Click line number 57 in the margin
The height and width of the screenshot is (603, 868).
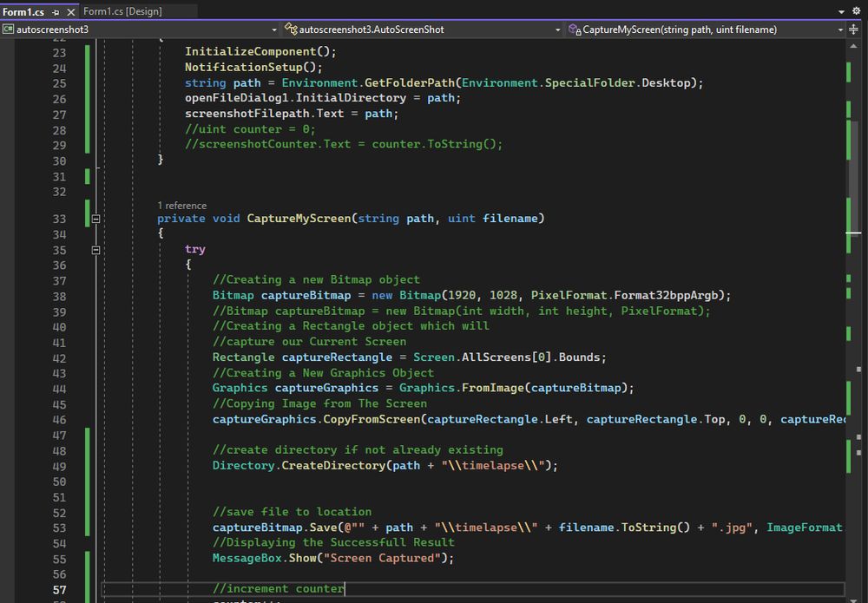(59, 590)
